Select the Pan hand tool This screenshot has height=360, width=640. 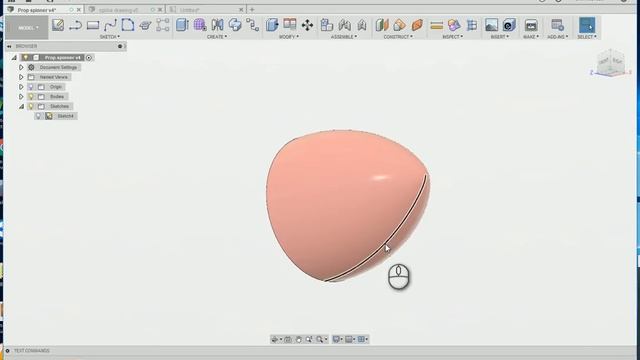click(x=298, y=339)
